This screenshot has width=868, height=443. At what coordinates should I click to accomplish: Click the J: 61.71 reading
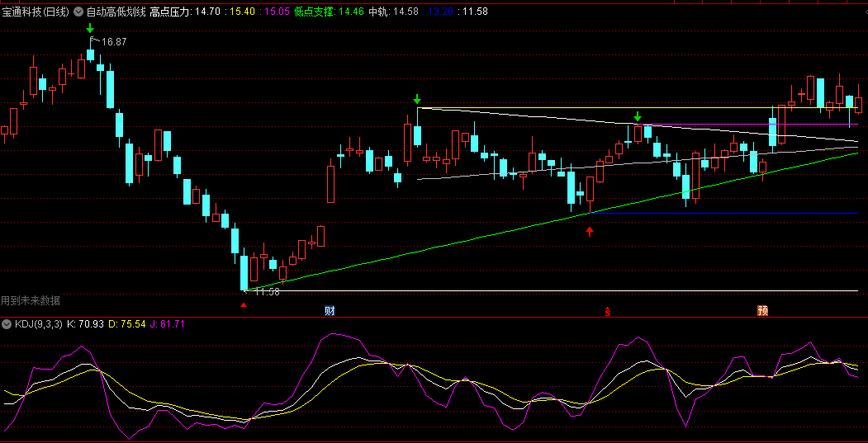coord(167,324)
